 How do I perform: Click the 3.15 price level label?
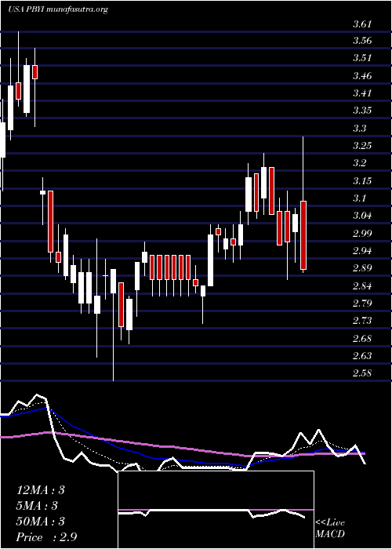tap(362, 181)
